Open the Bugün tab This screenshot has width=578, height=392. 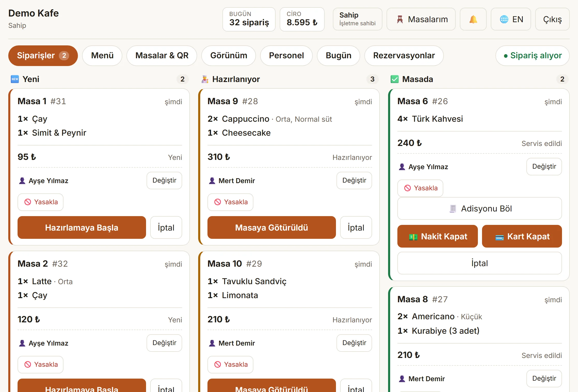339,56
